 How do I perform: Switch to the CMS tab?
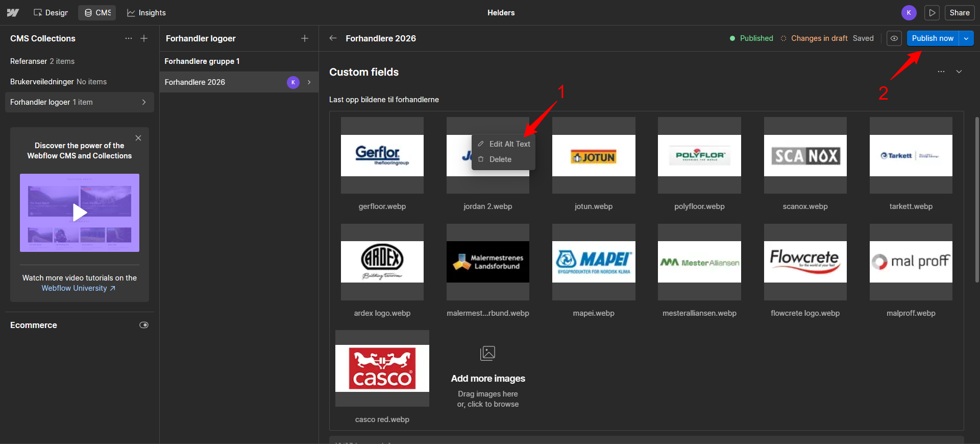tap(97, 13)
